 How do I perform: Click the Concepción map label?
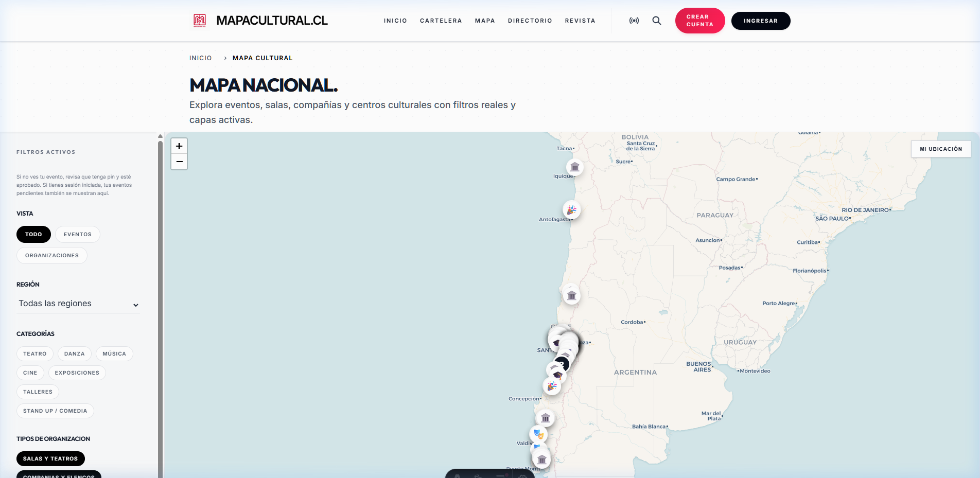[x=524, y=399]
